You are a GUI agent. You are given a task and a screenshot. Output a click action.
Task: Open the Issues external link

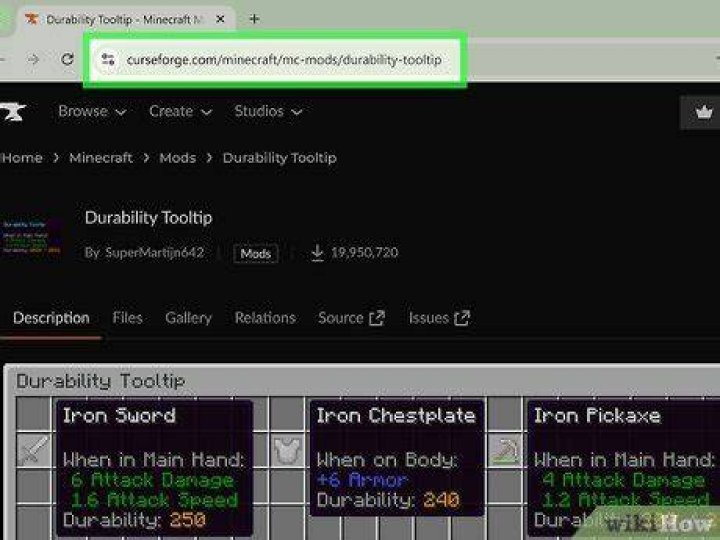click(439, 318)
